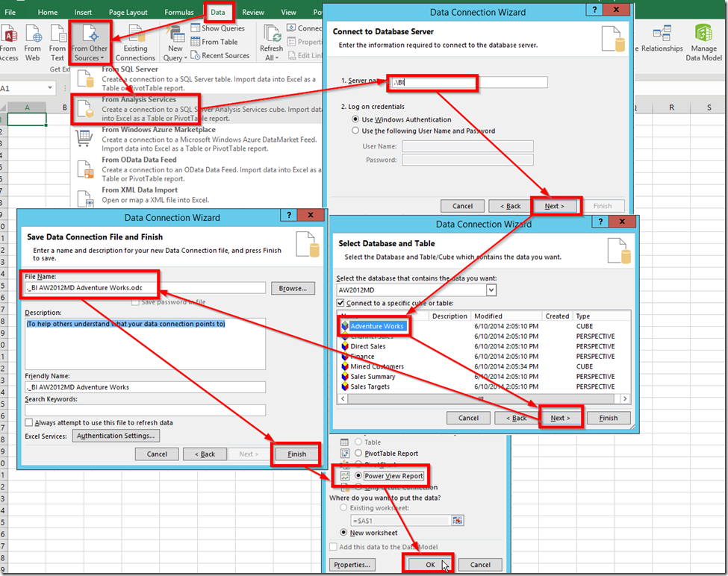Viewport: 728px width, 576px height.
Task: Open the Page Layout tab
Action: [x=128, y=13]
